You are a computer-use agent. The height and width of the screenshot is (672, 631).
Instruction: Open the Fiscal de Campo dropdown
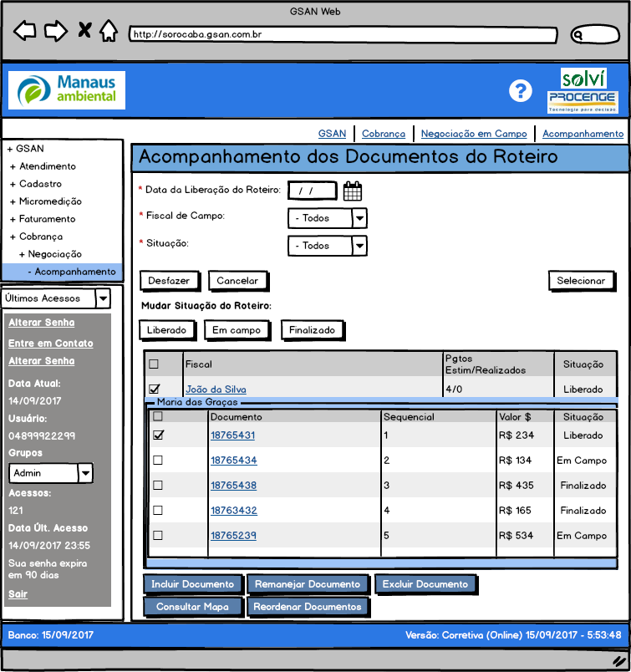pos(359,218)
